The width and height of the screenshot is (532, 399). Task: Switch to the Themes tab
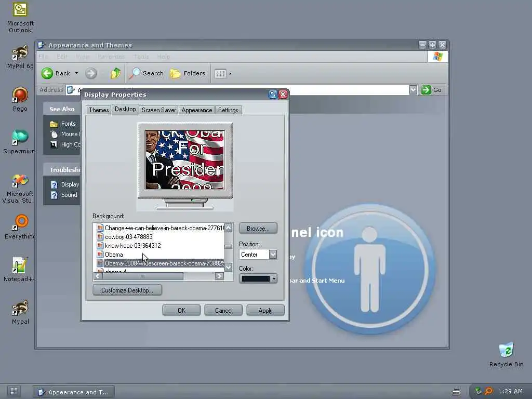coord(99,110)
